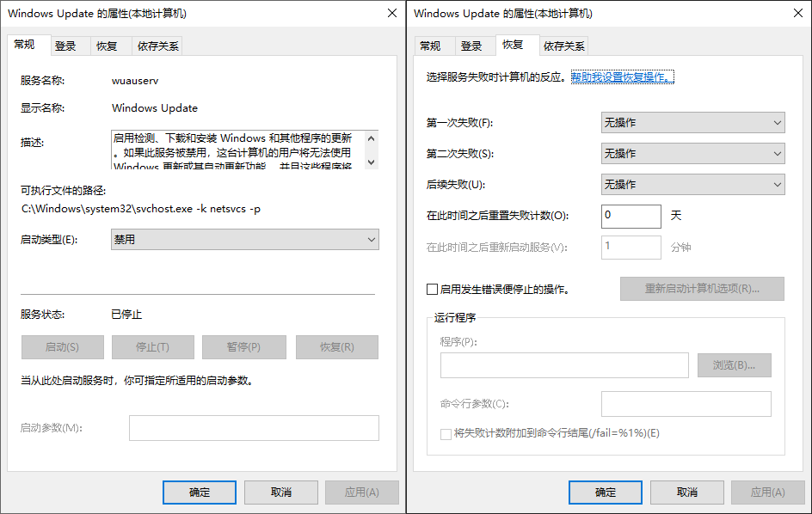Click 应用(A) in the right dialog
The height and width of the screenshot is (514, 812).
click(768, 493)
